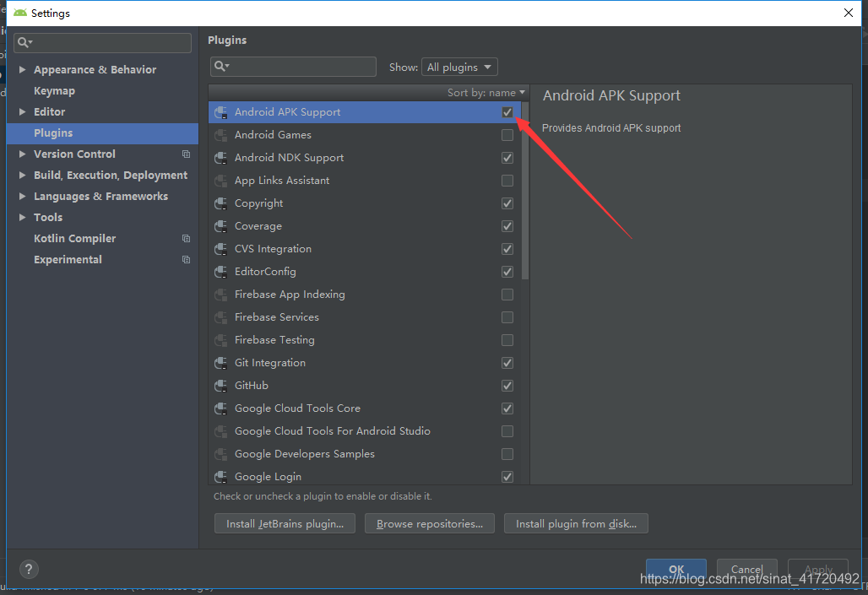Disable the Android NDK Support checkbox
Screen dimensions: 868x595
click(507, 158)
